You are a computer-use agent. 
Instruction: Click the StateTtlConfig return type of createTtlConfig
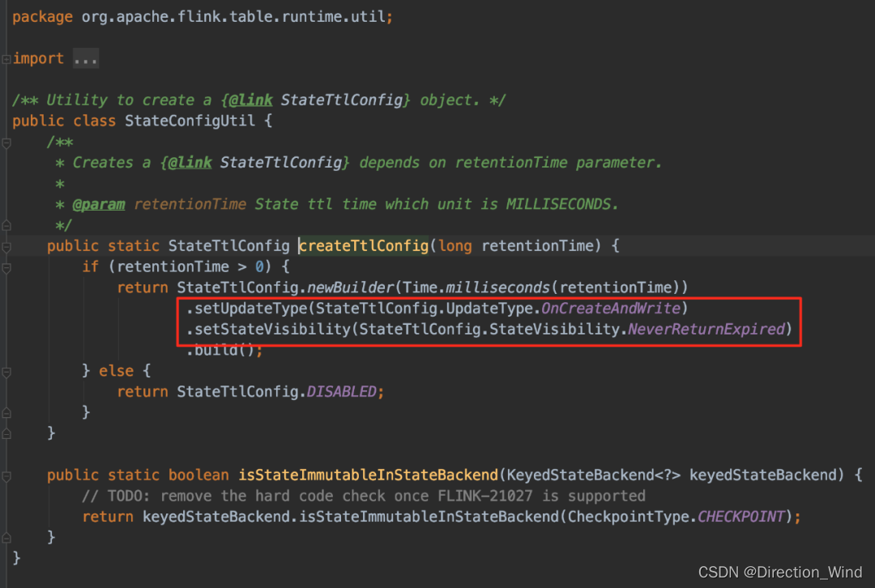(228, 246)
